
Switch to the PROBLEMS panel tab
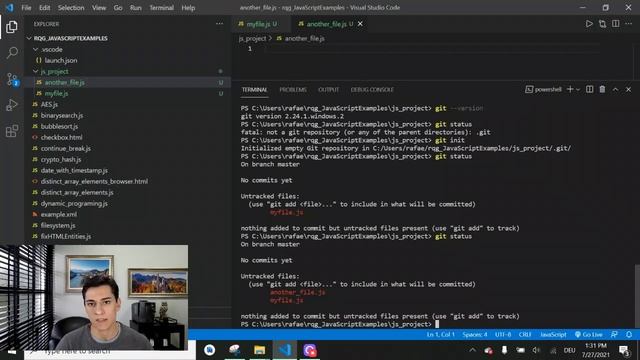[293, 90]
